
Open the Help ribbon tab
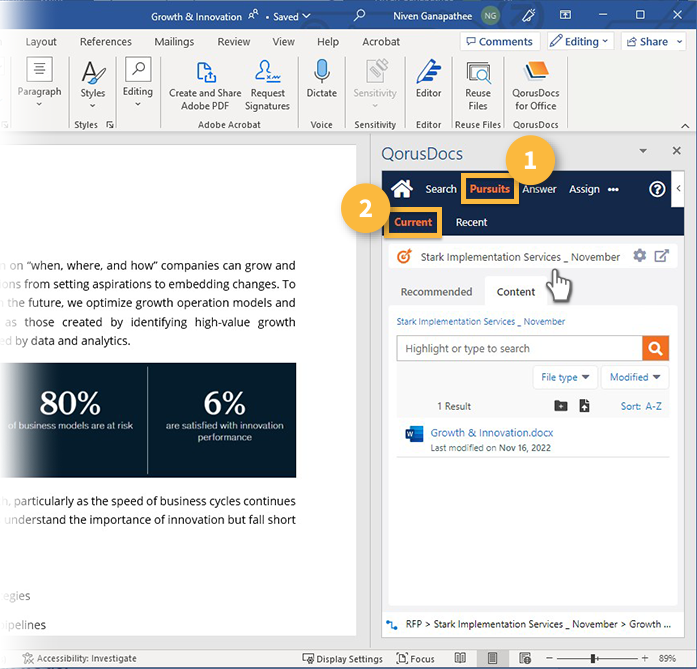(328, 42)
